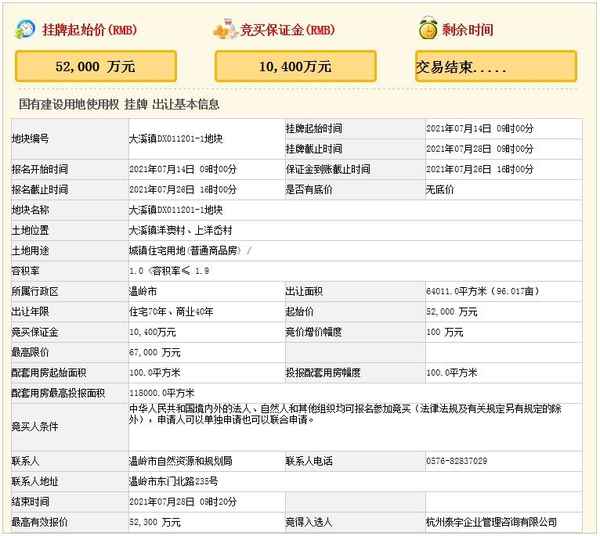The height and width of the screenshot is (536, 600).
Task: Select 住宅70年、商业40年 term value
Action: (171, 312)
